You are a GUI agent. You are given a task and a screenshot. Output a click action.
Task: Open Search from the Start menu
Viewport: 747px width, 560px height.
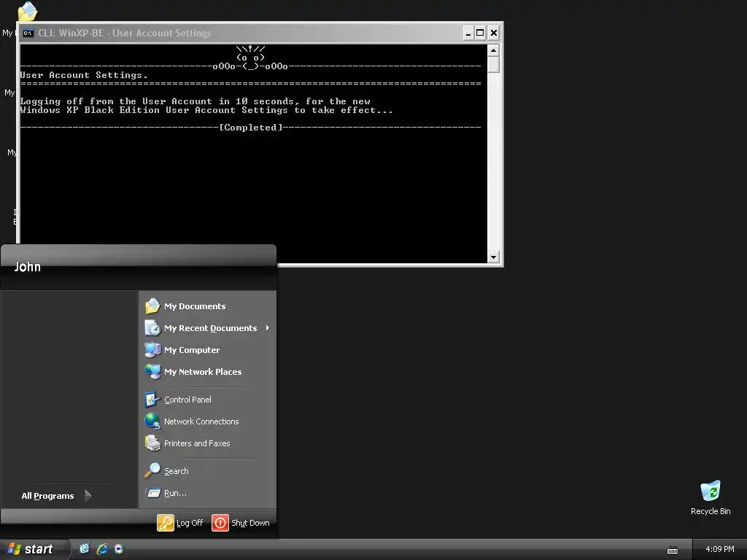(208, 471)
